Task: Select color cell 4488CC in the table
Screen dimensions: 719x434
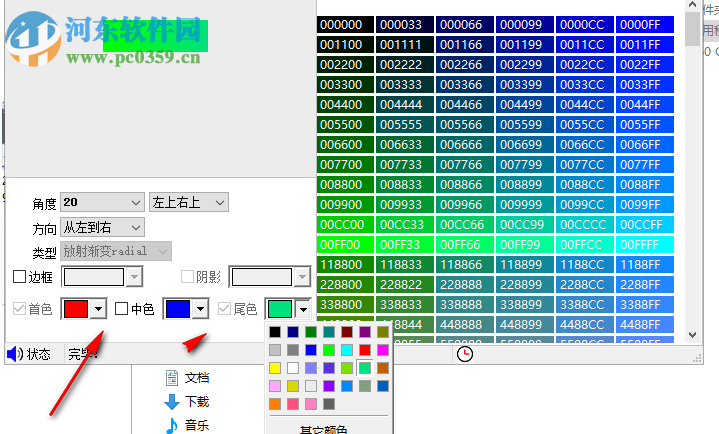Action: pos(585,325)
